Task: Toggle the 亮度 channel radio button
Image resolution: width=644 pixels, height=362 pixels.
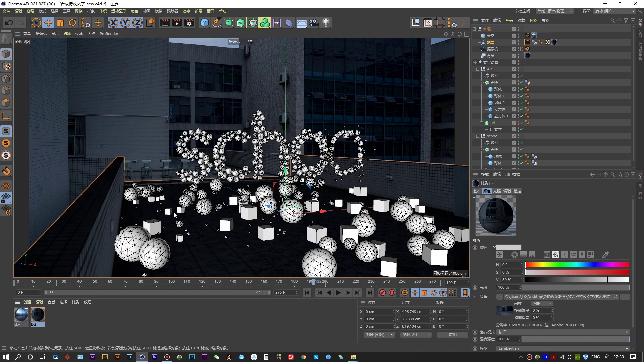Action: [x=475, y=288]
